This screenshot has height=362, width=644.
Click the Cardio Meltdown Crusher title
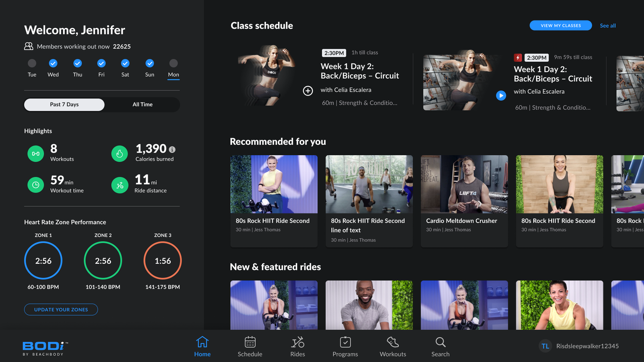tap(462, 221)
